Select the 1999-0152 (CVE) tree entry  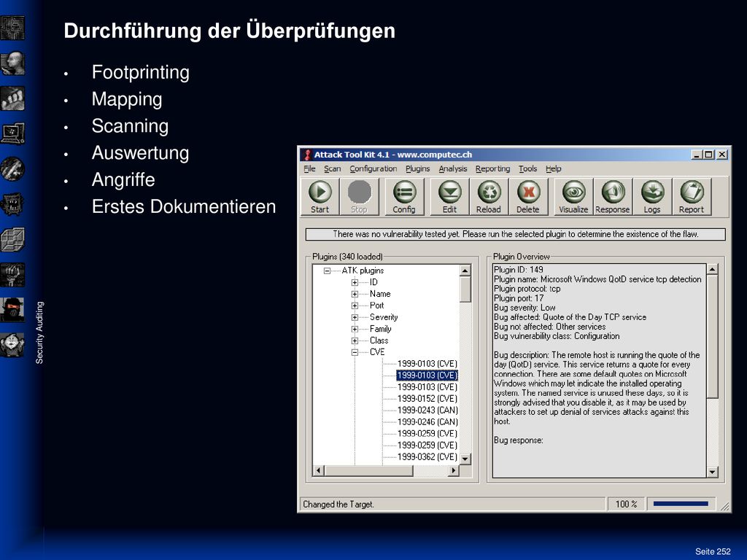427,399
